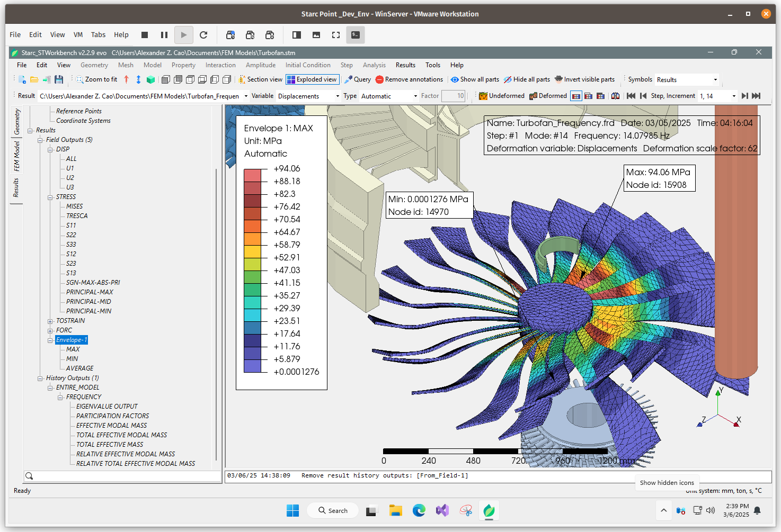Viewport: 781px width, 532px height.
Task: Click the Deformed button
Action: [x=548, y=96]
